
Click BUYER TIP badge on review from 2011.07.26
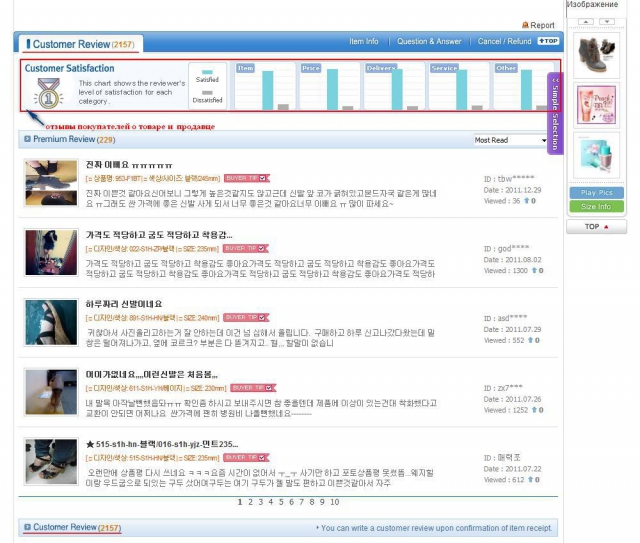(253, 387)
